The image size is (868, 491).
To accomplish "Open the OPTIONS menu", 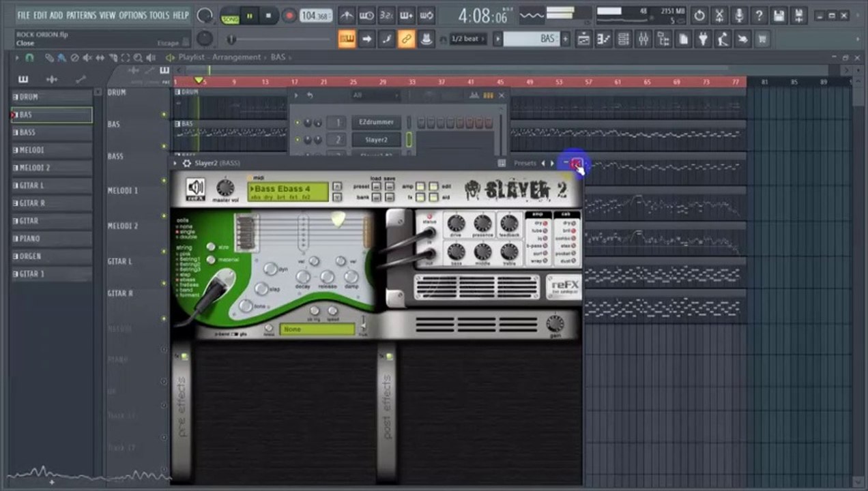I will coord(132,15).
